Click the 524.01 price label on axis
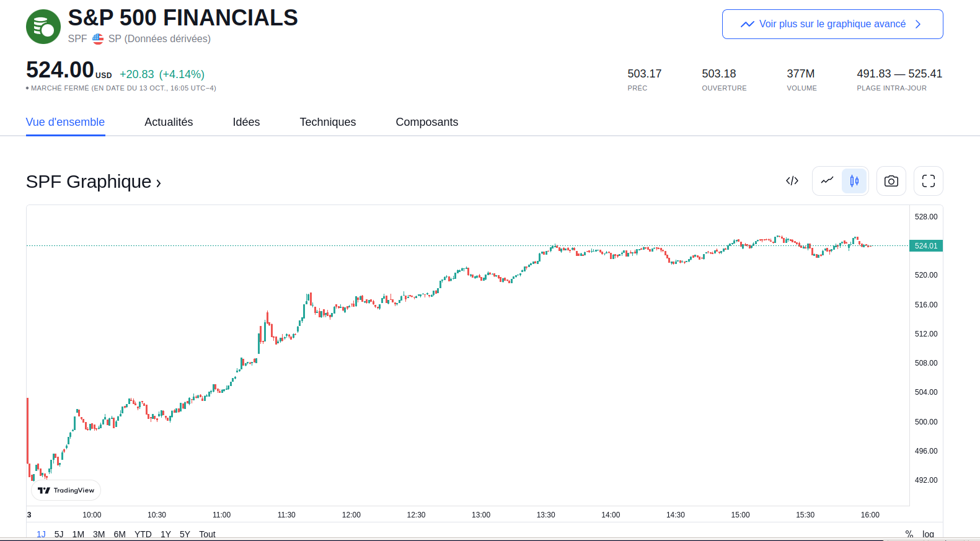Viewport: 980px width, 541px height. [x=925, y=246]
